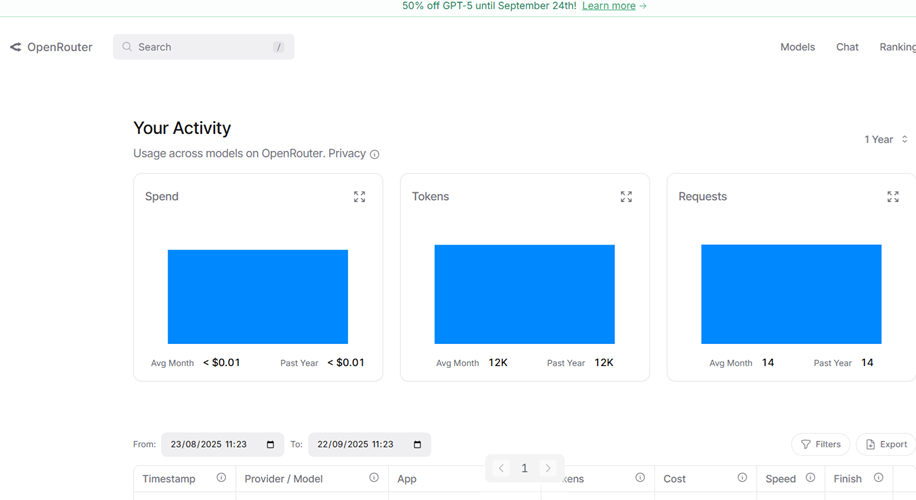Click info icon beside Cost column
This screenshot has width=916, height=500.
[742, 478]
